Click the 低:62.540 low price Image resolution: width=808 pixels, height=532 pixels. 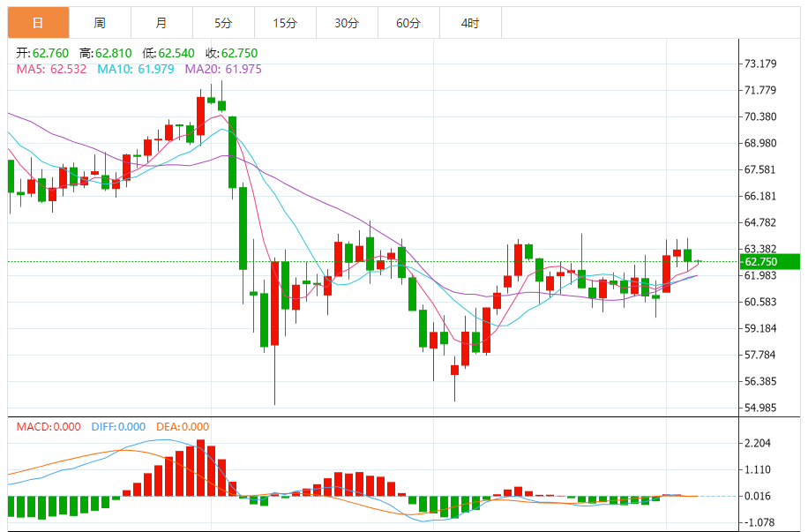click(168, 53)
